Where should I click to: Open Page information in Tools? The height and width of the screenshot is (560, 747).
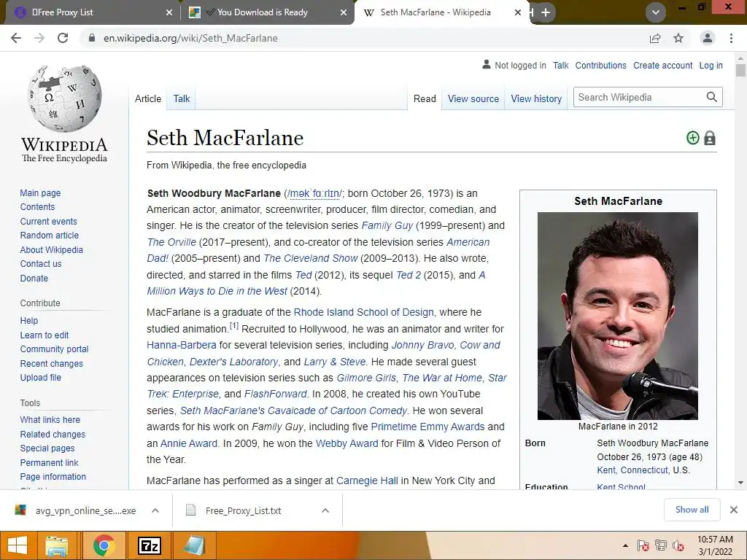pyautogui.click(x=53, y=477)
